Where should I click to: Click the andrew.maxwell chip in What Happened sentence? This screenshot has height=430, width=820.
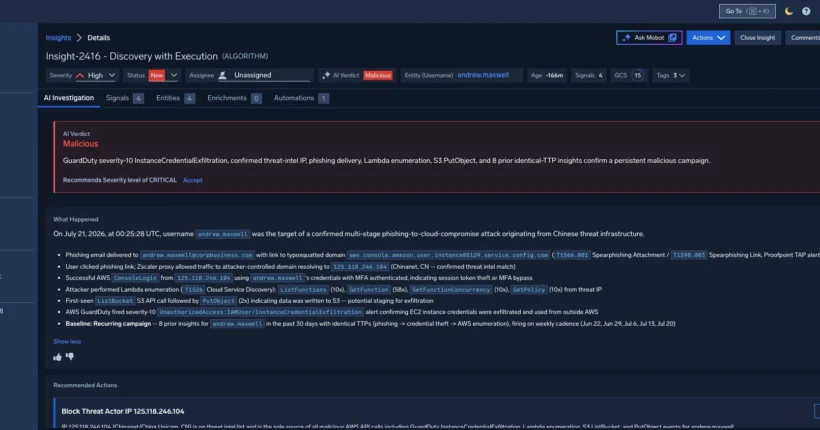[x=222, y=234]
